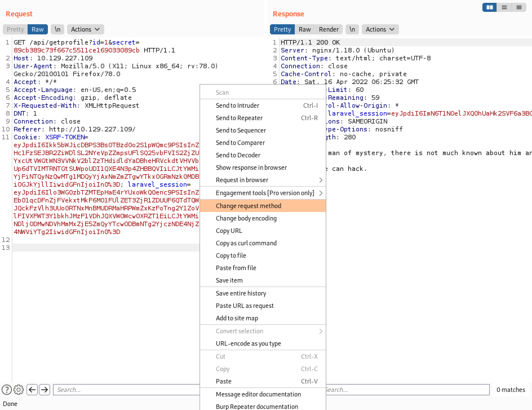Click the Server nginx header line
Image resolution: width=532 pixels, height=410 pixels.
coord(337,50)
